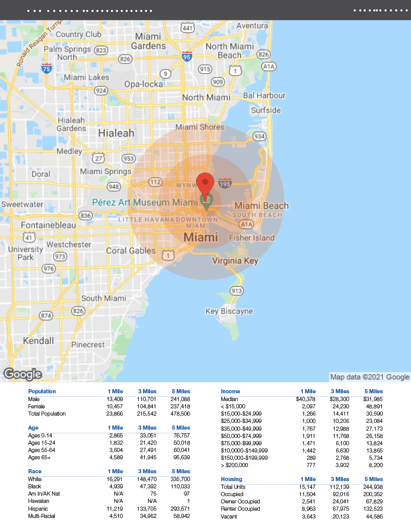Image resolution: width=411 pixels, height=532 pixels.
Task: Click the Race table heading
Action: coord(35,471)
